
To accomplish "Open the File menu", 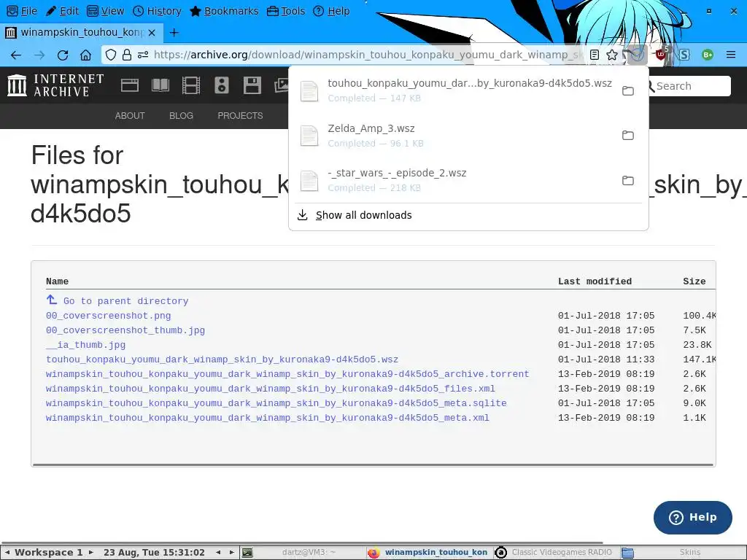I will point(23,11).
